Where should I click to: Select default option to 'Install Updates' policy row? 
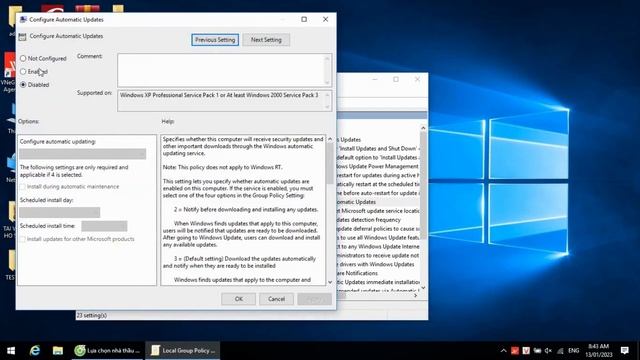tap(378, 157)
